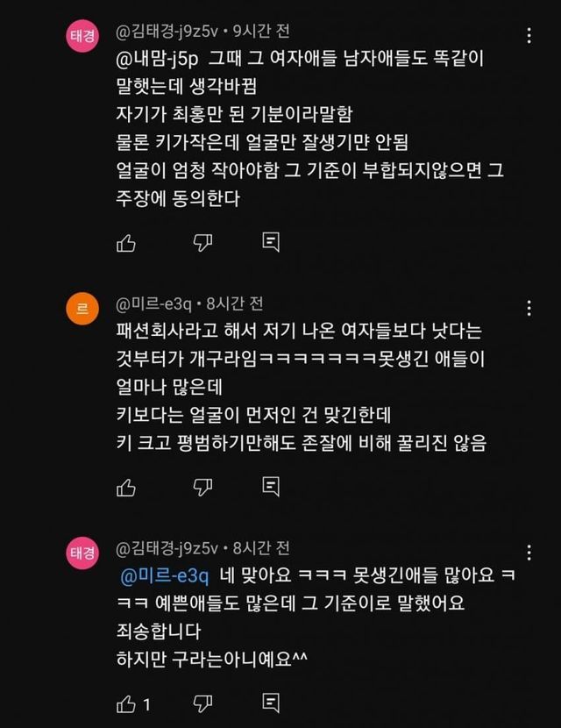Viewport: 561px width, 728px height.
Task: Dislike the first comment about 키가작은데
Action: [x=202, y=242]
